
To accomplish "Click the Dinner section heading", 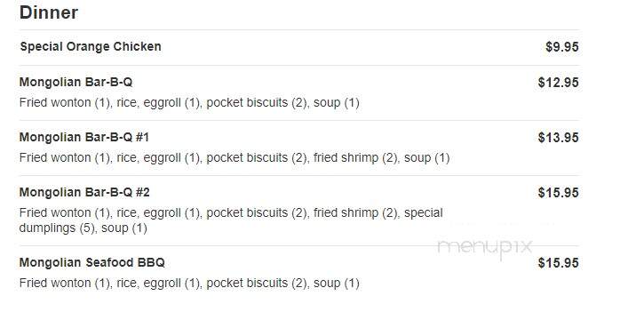I will pyautogui.click(x=49, y=12).
